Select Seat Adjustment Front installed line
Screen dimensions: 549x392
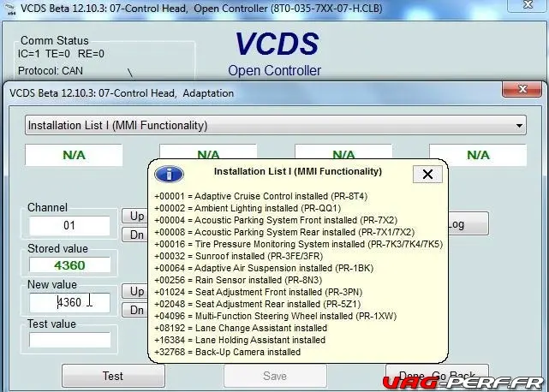pos(259,292)
